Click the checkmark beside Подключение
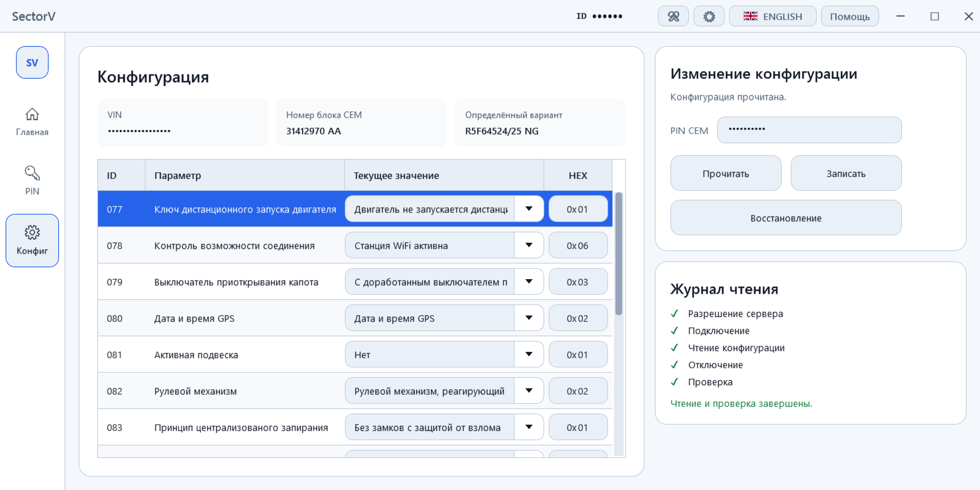Screen dimensions: 980x490 (x=674, y=331)
